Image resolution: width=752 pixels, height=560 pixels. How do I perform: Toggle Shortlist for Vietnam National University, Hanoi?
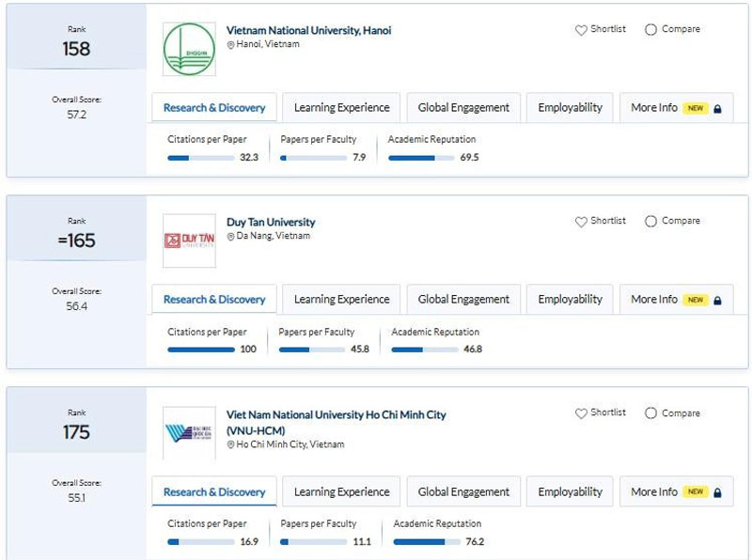click(599, 29)
